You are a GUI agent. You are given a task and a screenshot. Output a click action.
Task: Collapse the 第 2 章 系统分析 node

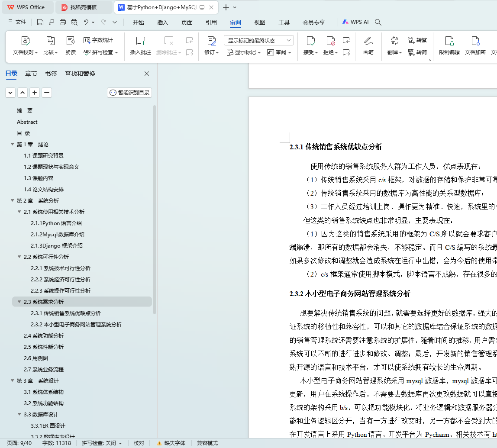pyautogui.click(x=13, y=200)
